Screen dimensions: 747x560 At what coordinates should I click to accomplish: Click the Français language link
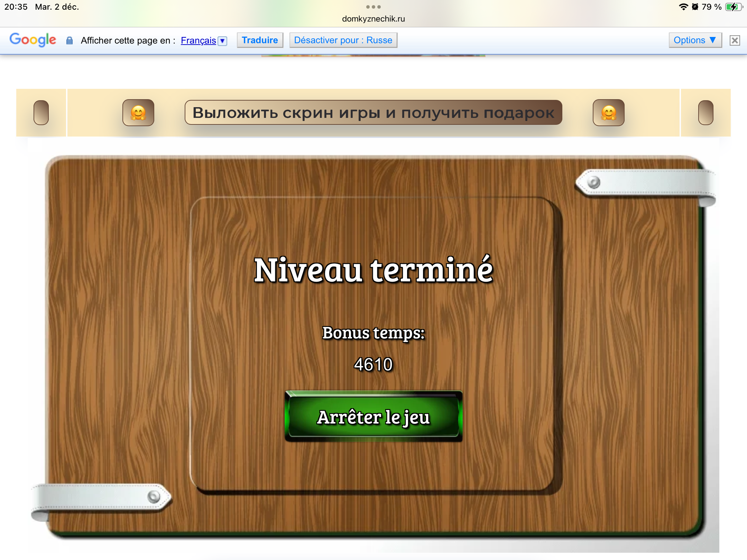click(198, 40)
